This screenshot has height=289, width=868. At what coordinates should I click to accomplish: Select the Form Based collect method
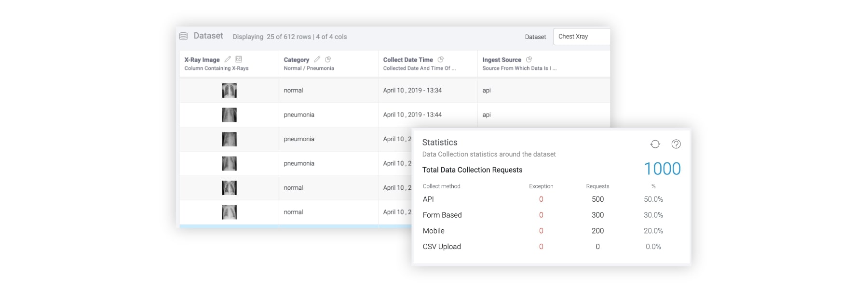pos(442,215)
